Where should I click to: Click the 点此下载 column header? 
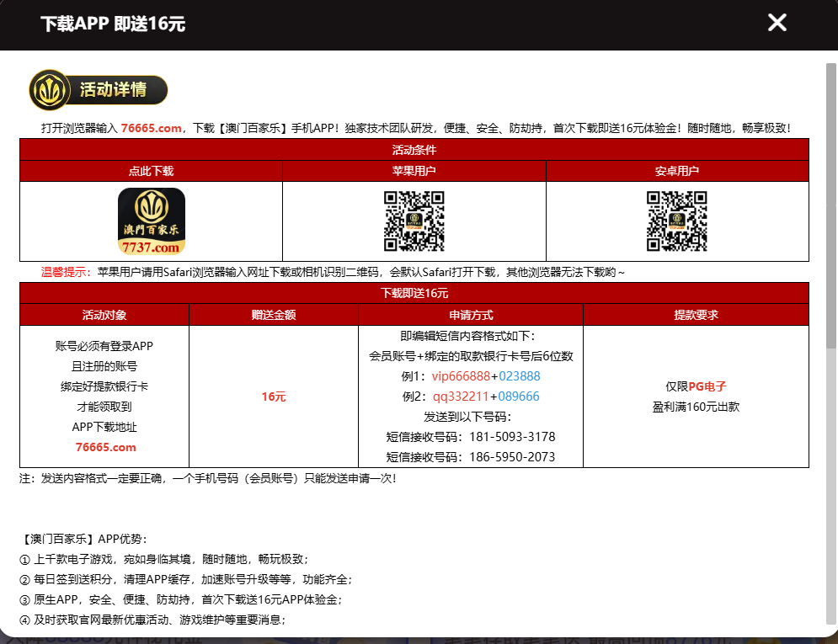(152, 171)
